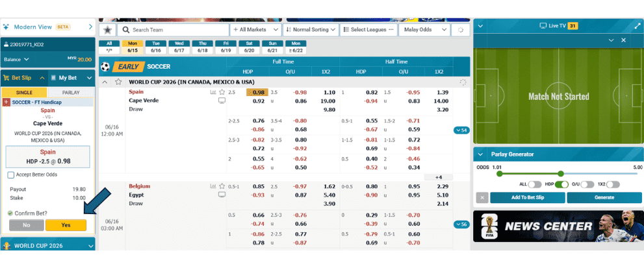644x268 pixels.
Task: Tick the Accept Better Odds checkbox
Action: coord(11,175)
